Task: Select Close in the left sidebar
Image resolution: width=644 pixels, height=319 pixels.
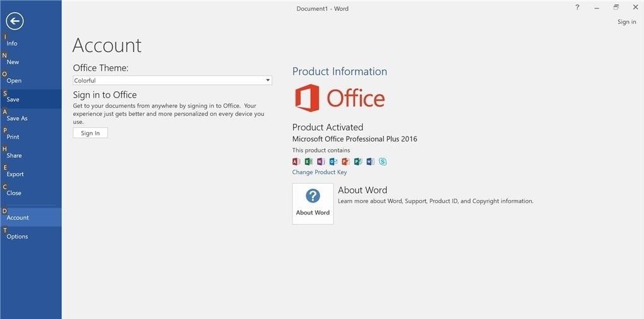Action: (31, 193)
